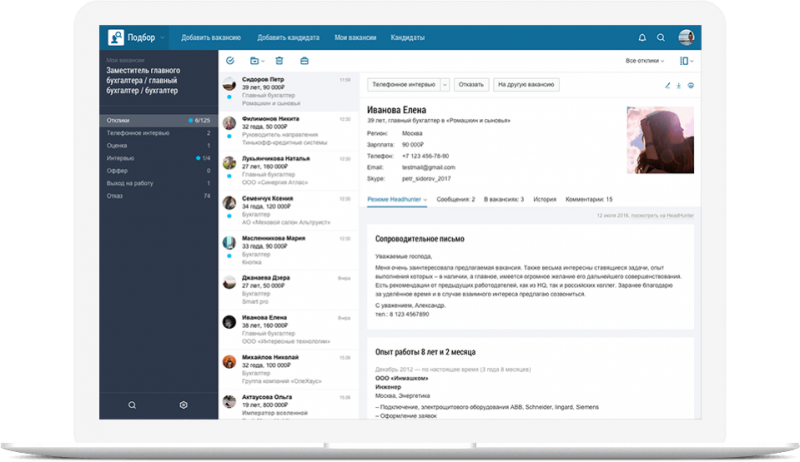The height and width of the screenshot is (462, 800).
Task: Switch the layout view dropdown
Action: pyautogui.click(x=687, y=61)
